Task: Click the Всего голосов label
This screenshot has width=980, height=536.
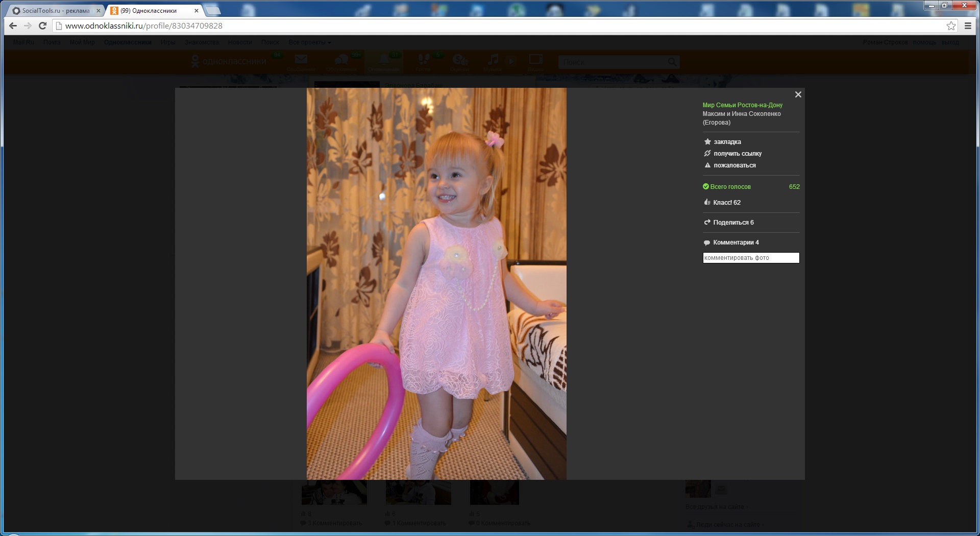Action: pos(730,187)
